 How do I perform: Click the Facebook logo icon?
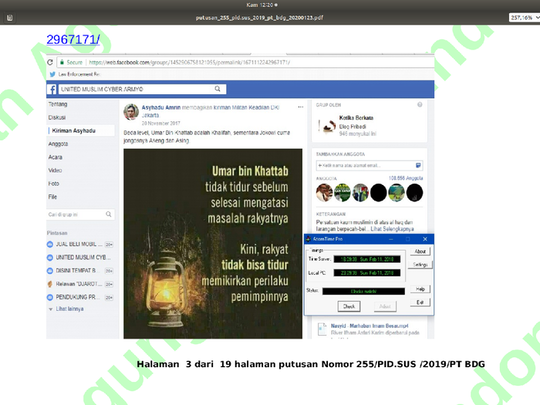click(x=52, y=90)
